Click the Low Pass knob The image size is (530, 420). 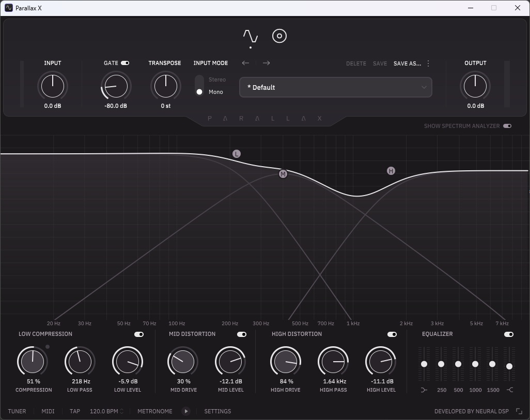80,361
